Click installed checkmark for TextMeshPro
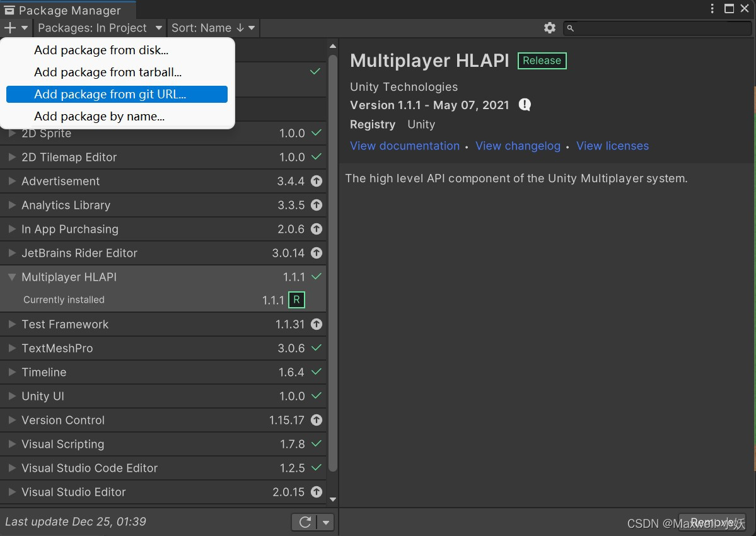Viewport: 756px width, 536px height. tap(317, 348)
